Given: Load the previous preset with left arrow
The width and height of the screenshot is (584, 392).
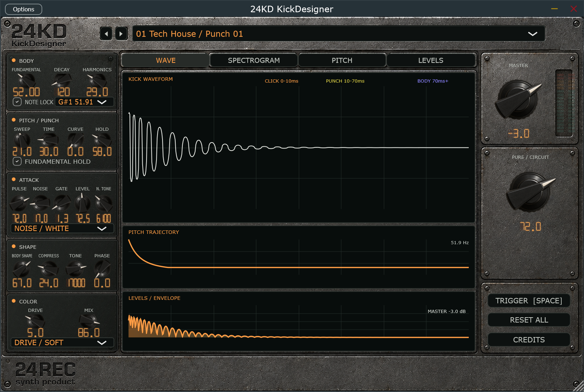Looking at the screenshot, I should (x=106, y=34).
